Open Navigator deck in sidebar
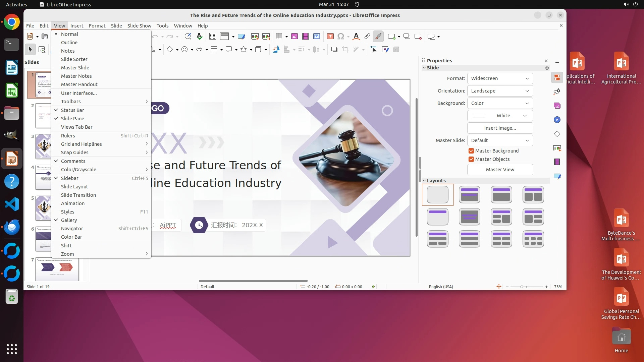644x362 pixels. click(557, 120)
